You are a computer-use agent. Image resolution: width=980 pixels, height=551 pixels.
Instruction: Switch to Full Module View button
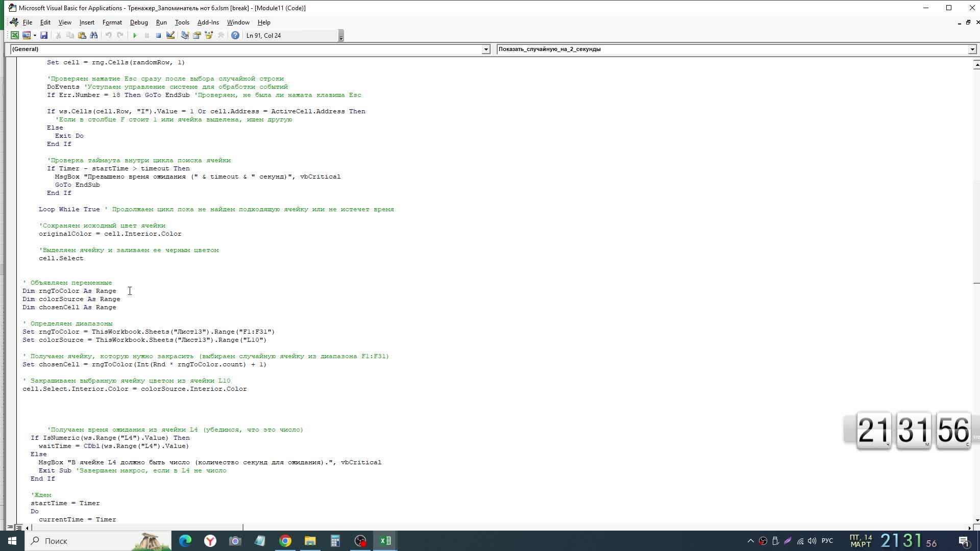pos(19,528)
